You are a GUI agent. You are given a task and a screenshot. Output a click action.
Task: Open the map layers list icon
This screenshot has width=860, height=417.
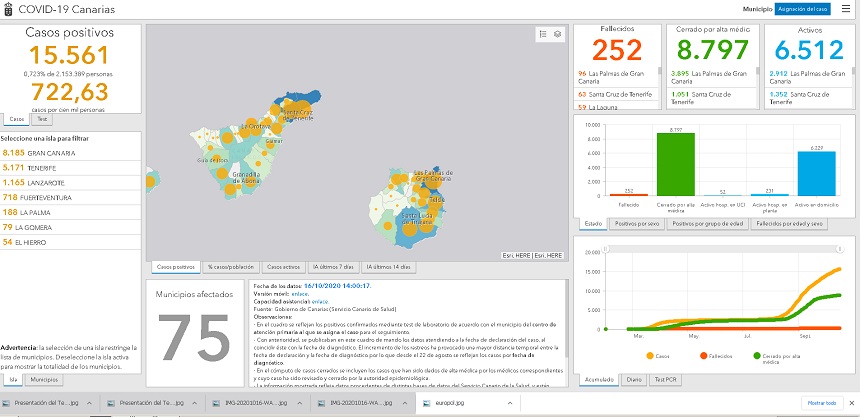tap(557, 34)
